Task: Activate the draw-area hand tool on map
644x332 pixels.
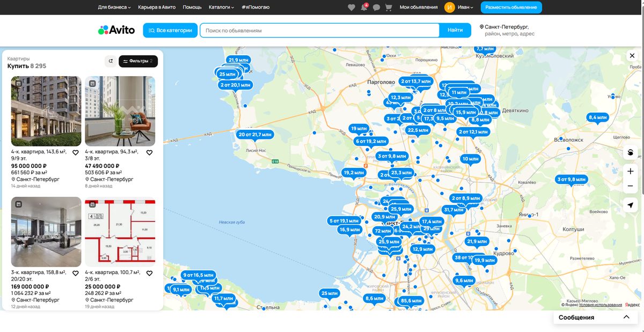Action: pos(631,152)
